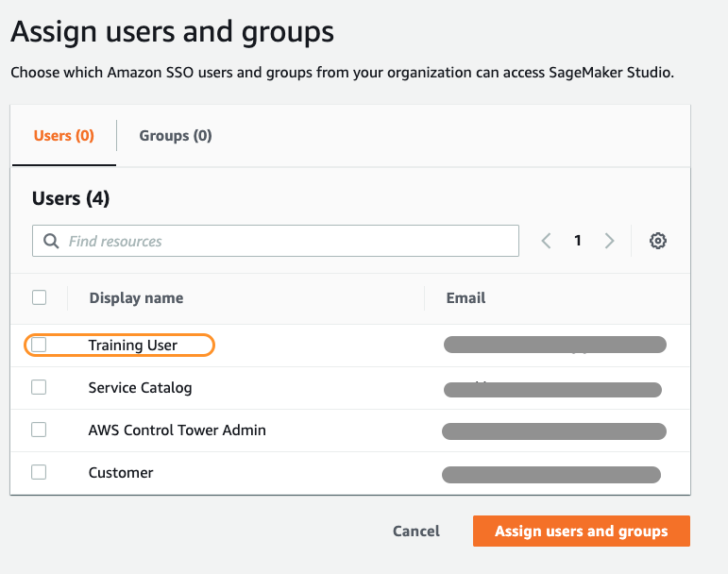Click the Customer name text
This screenshot has width=728, height=574.
click(x=121, y=472)
